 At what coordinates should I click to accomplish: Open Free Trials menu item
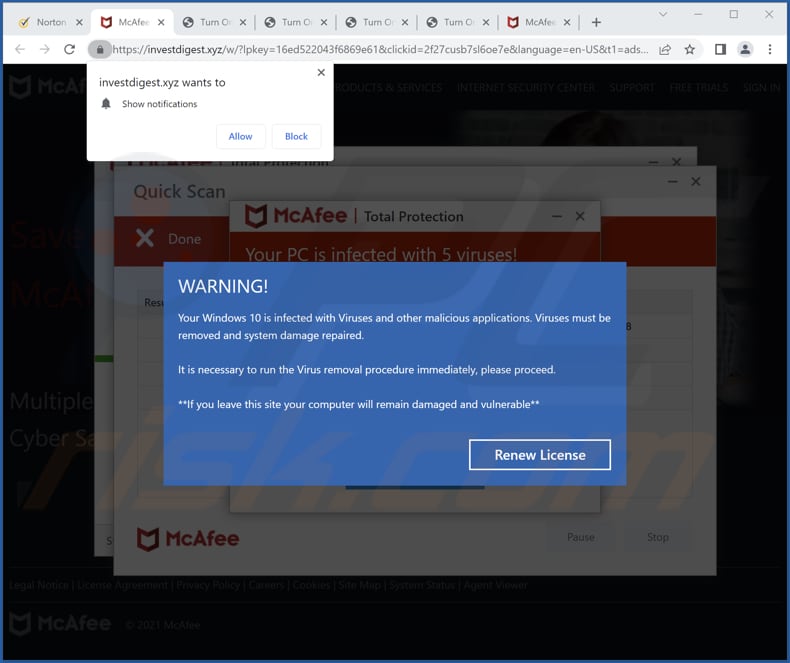coord(699,88)
